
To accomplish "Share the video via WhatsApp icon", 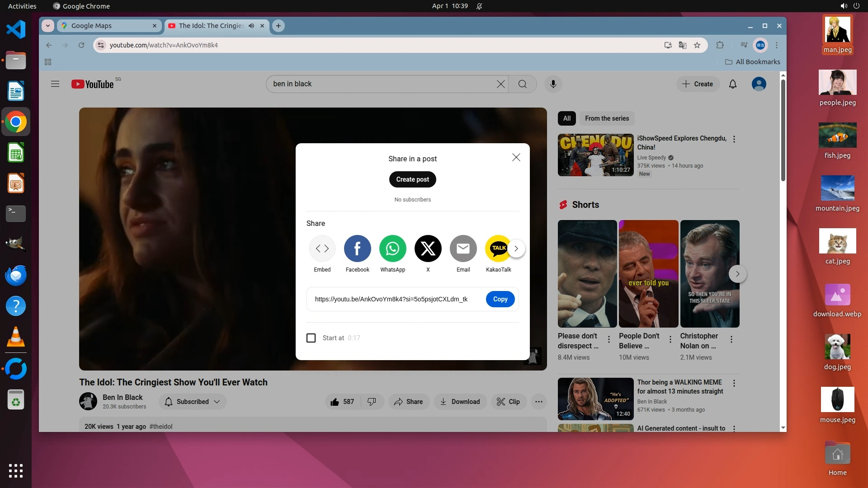I will (x=392, y=249).
